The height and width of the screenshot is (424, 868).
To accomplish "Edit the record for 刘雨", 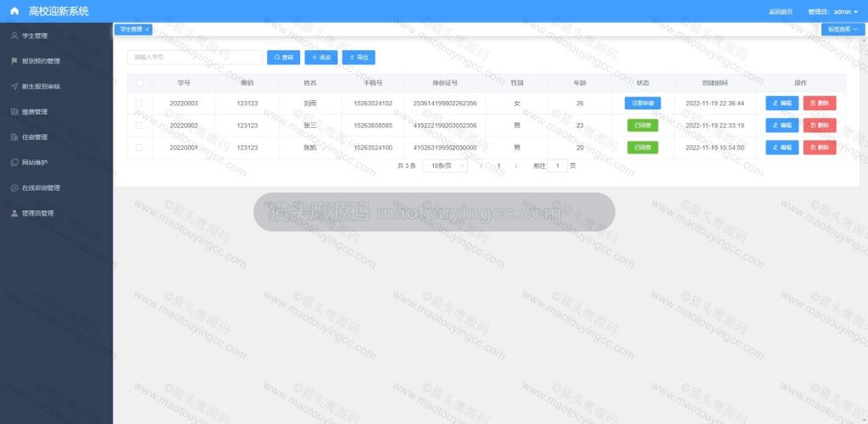I will (782, 103).
